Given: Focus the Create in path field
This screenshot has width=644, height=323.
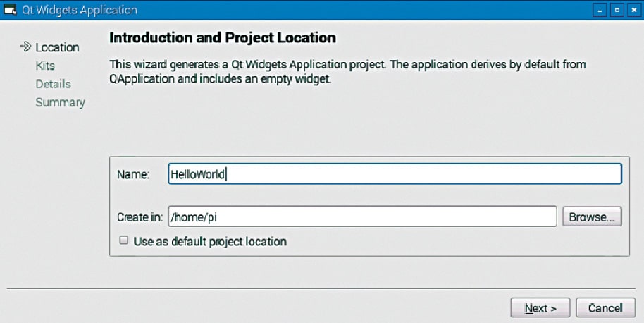Looking at the screenshot, I should pos(361,217).
